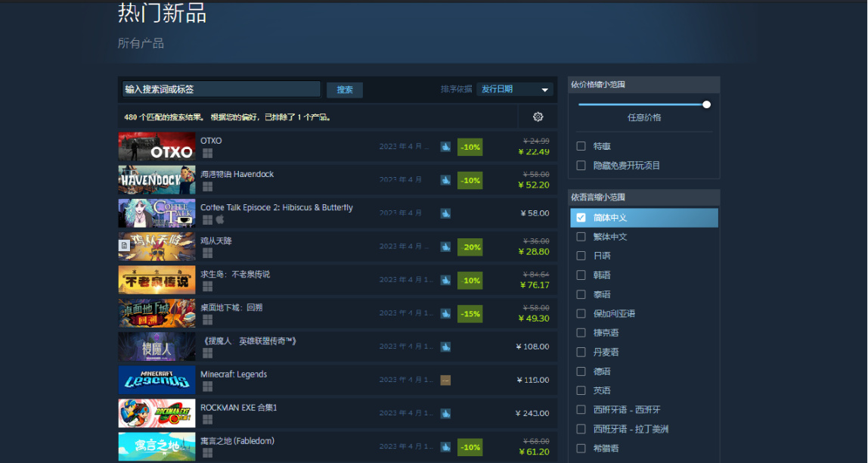Enable the 特惠 specials checkbox
Screen dimensions: 868x463
581,146
